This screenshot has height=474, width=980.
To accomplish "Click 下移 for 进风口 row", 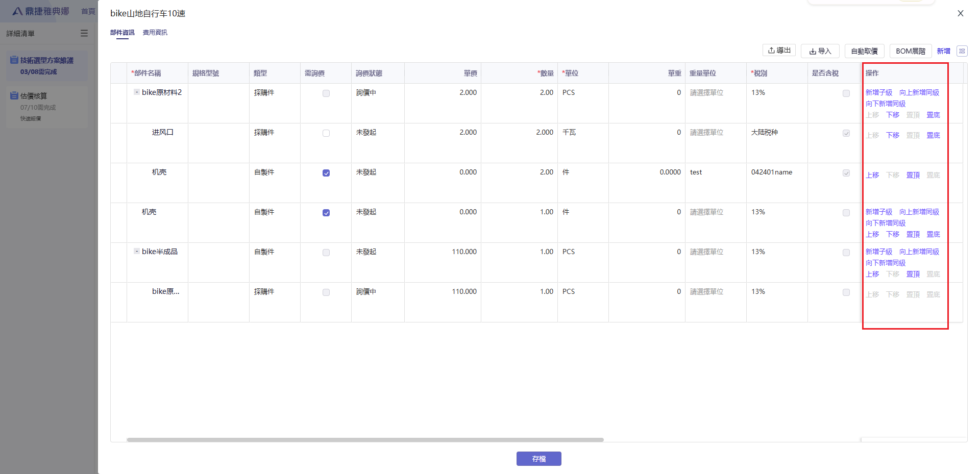I will pos(893,135).
